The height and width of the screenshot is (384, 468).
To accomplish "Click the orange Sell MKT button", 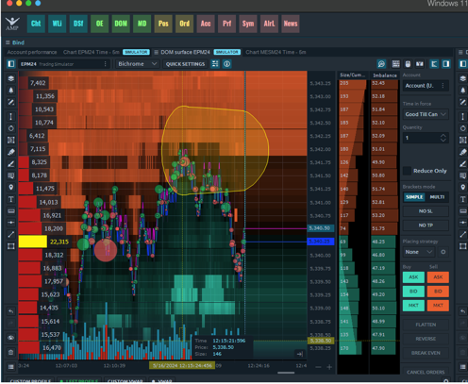I will [x=438, y=305].
